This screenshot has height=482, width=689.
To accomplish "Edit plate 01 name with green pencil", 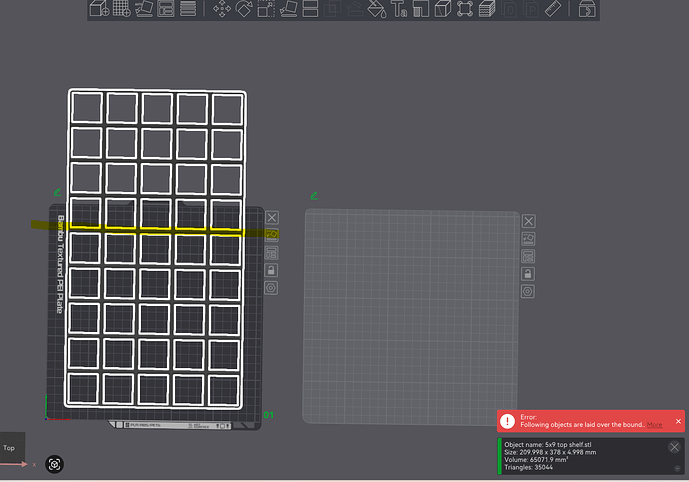I will pos(58,192).
